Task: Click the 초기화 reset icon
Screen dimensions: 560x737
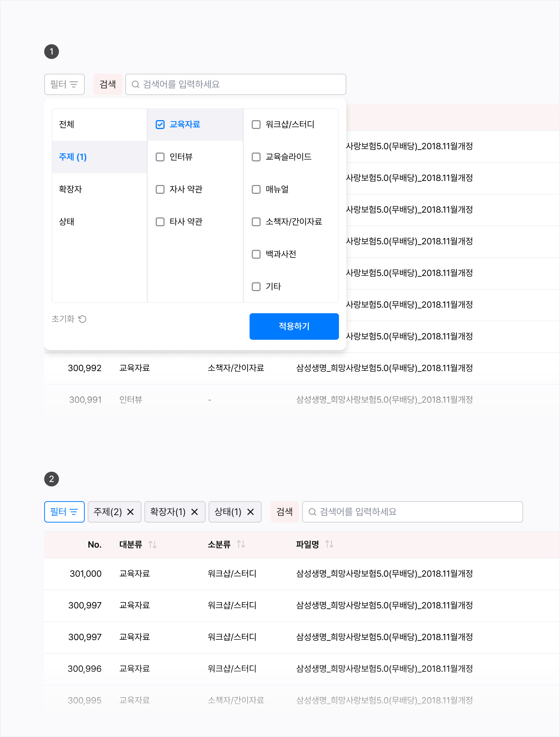Action: [83, 319]
